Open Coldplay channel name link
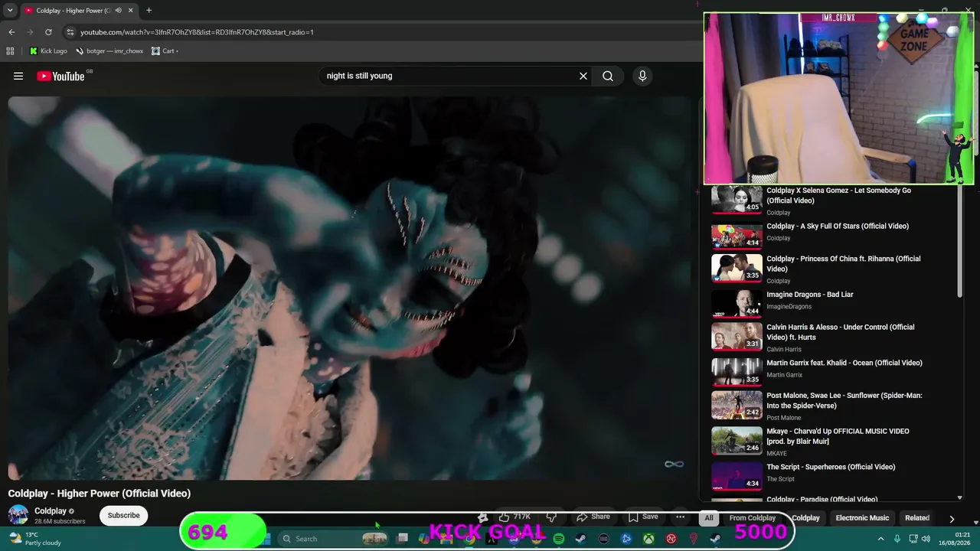This screenshot has height=551, width=980. 51,511
